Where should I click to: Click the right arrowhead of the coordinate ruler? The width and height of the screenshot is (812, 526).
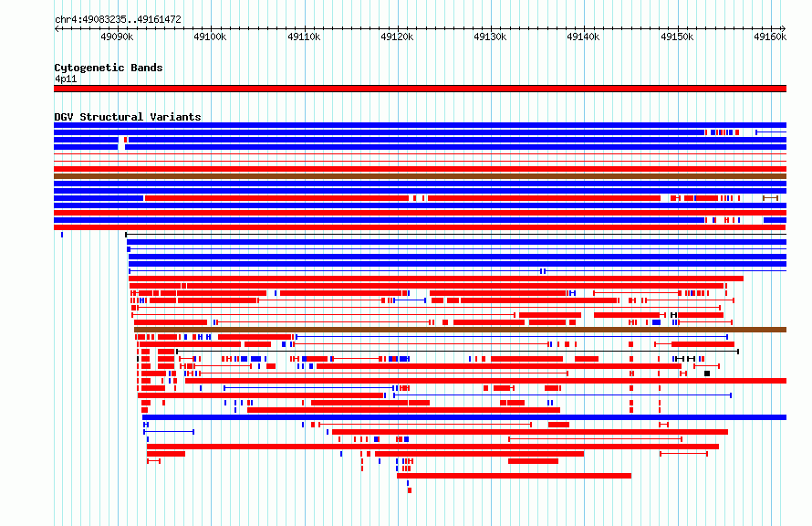tap(784, 28)
